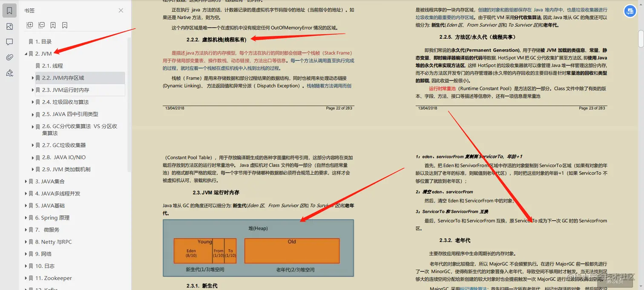The height and width of the screenshot is (290, 644).
Task: Expand the '2.6. GC分代收集算法' bookmark
Action: pos(33,126)
